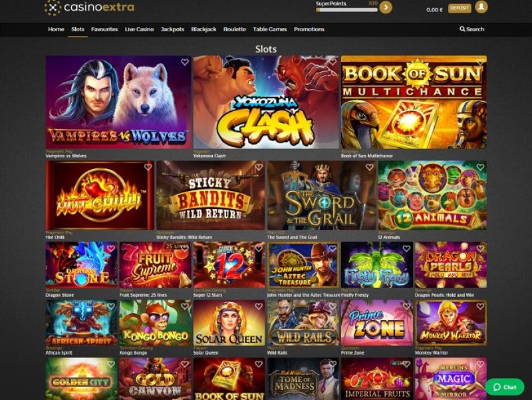The height and width of the screenshot is (400, 532).
Task: Click the SuperPoints arrow button
Action: [386, 7]
